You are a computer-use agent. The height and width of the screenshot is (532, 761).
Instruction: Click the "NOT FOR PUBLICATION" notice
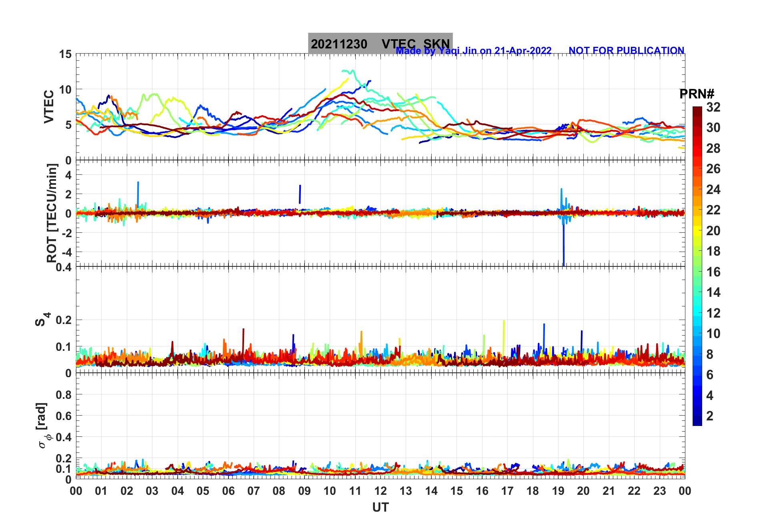[627, 51]
